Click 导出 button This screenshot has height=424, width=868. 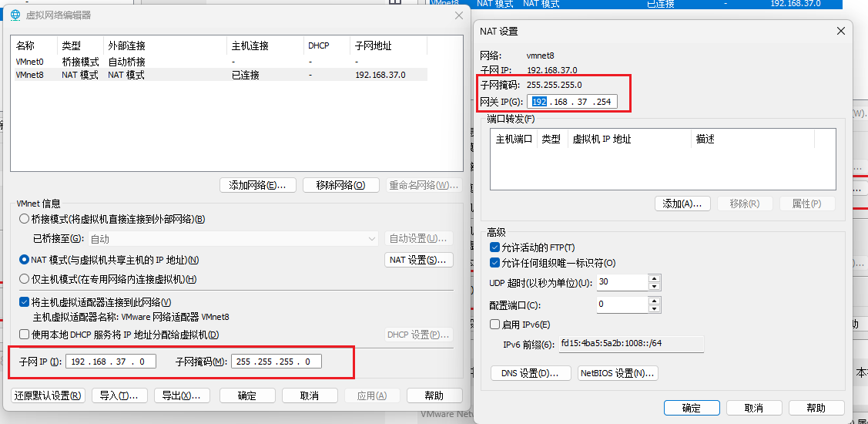click(182, 395)
